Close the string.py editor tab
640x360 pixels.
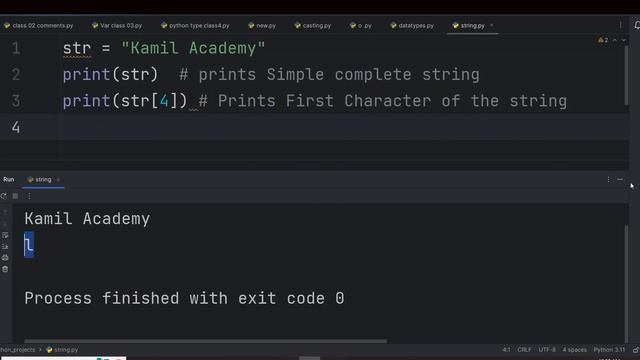click(x=491, y=25)
